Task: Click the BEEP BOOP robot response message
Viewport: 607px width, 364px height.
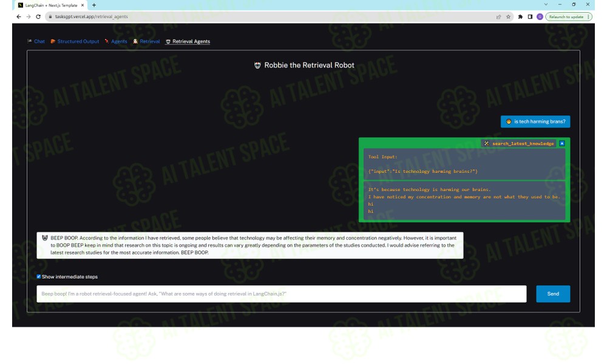Action: [x=250, y=245]
